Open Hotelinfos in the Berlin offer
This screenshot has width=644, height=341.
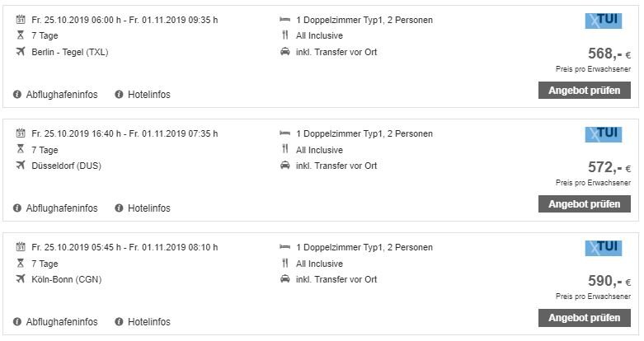tap(149, 95)
